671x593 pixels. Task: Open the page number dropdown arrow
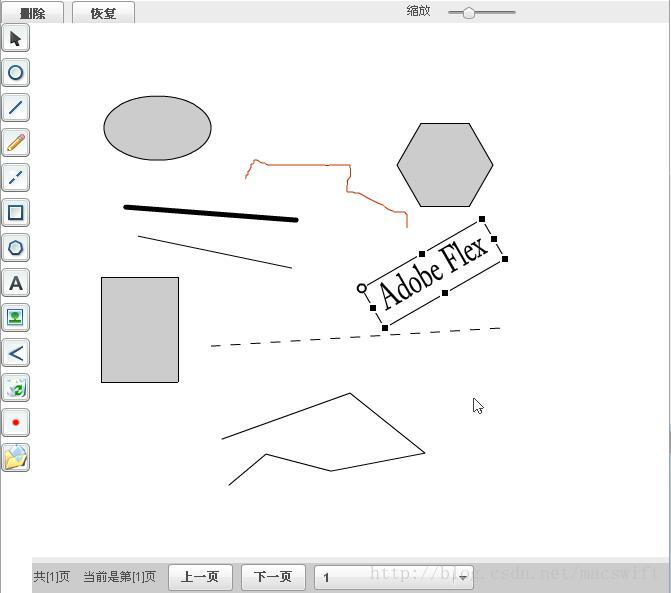coord(463,578)
